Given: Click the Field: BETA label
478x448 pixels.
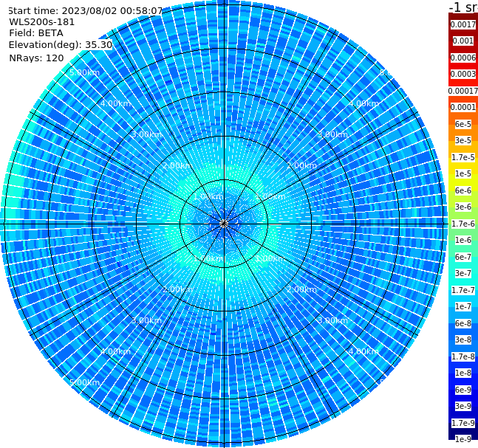Looking at the screenshot, I should pos(36,33).
